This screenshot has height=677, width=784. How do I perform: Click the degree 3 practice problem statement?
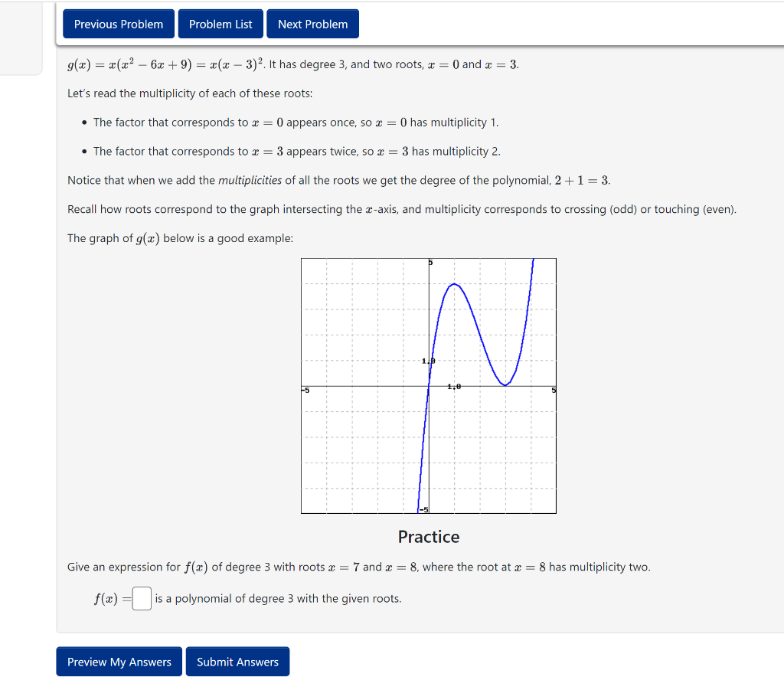[360, 567]
